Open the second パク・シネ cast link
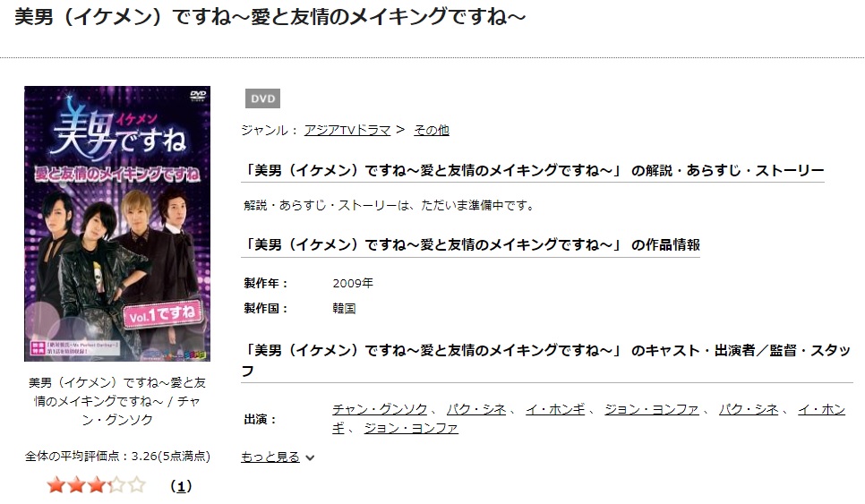The height and width of the screenshot is (504, 865). tap(749, 409)
